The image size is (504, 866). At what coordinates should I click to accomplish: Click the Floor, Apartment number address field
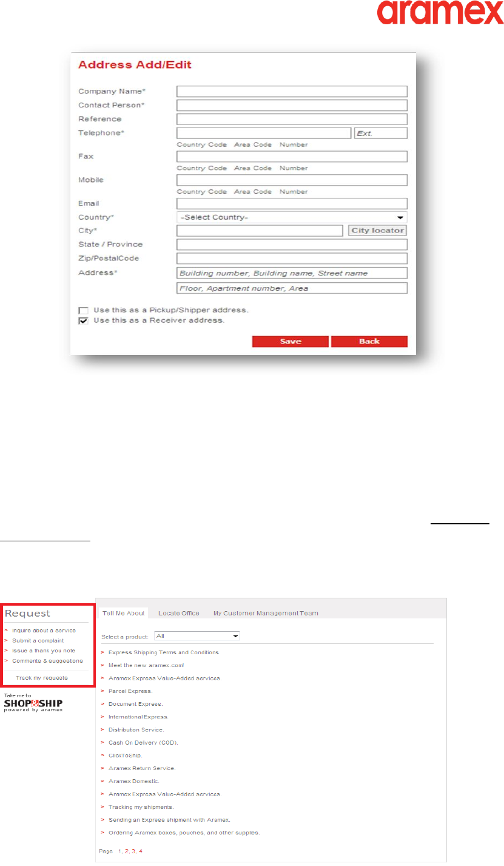pos(292,288)
